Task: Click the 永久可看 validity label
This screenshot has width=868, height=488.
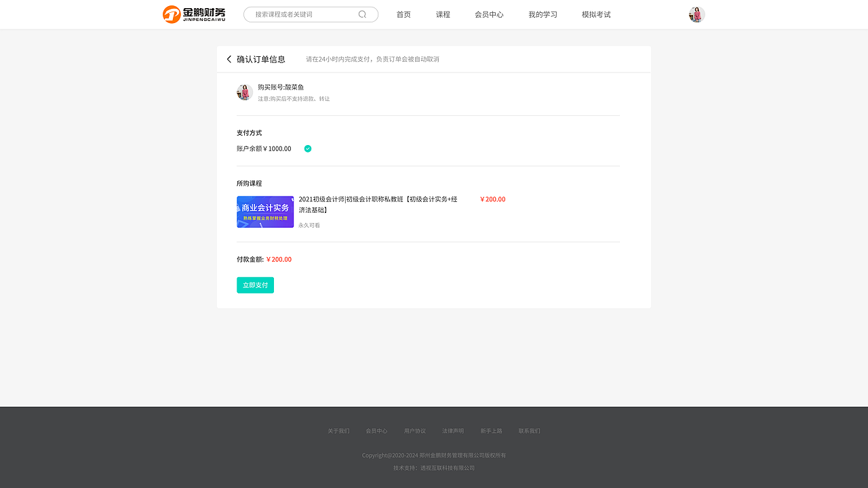Action: point(309,224)
